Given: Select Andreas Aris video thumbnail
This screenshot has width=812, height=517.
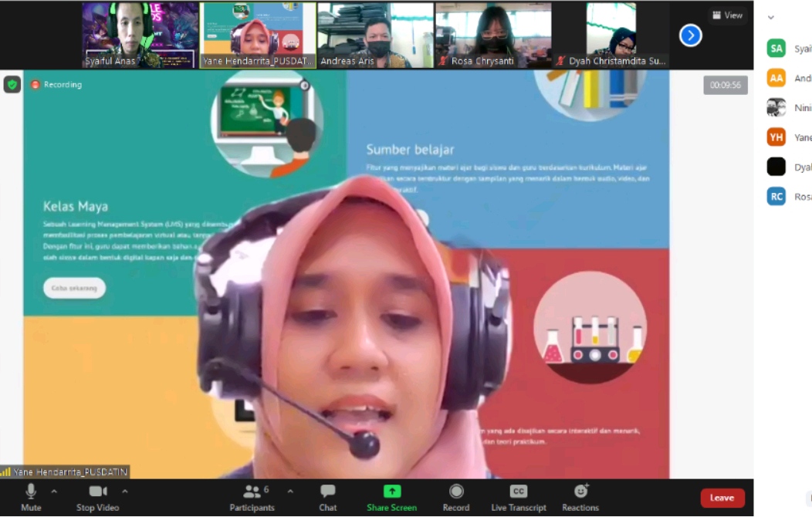Looking at the screenshot, I should pyautogui.click(x=375, y=35).
